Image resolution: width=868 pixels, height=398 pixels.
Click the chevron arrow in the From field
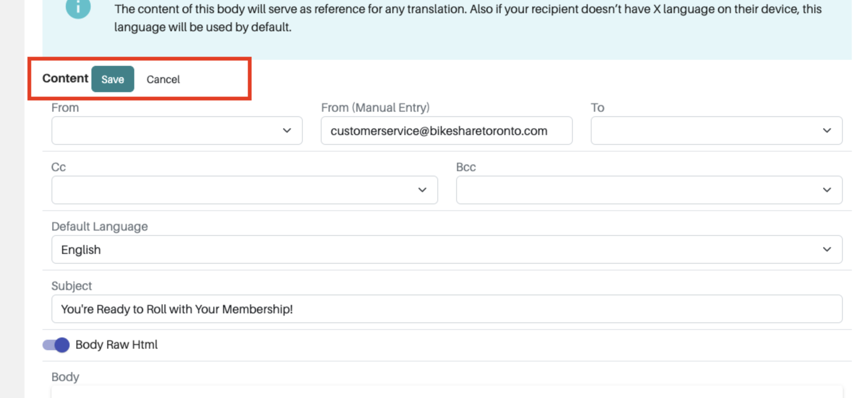(x=287, y=131)
